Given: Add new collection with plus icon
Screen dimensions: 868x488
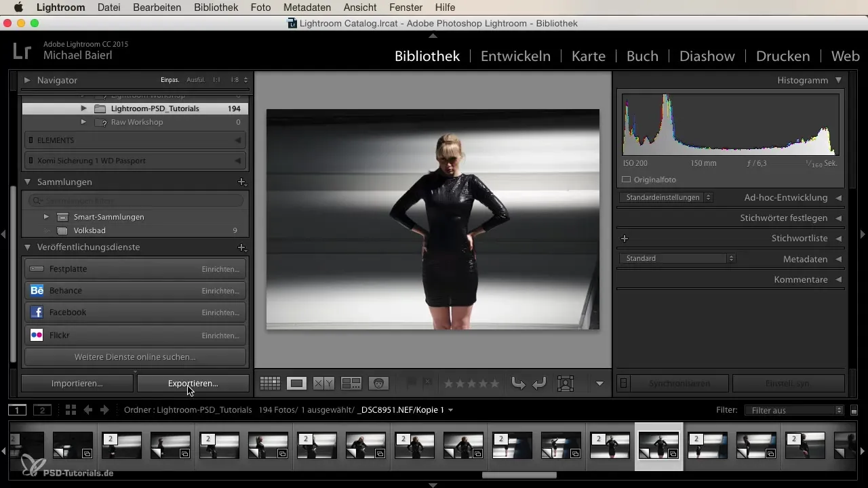Looking at the screenshot, I should click(241, 182).
